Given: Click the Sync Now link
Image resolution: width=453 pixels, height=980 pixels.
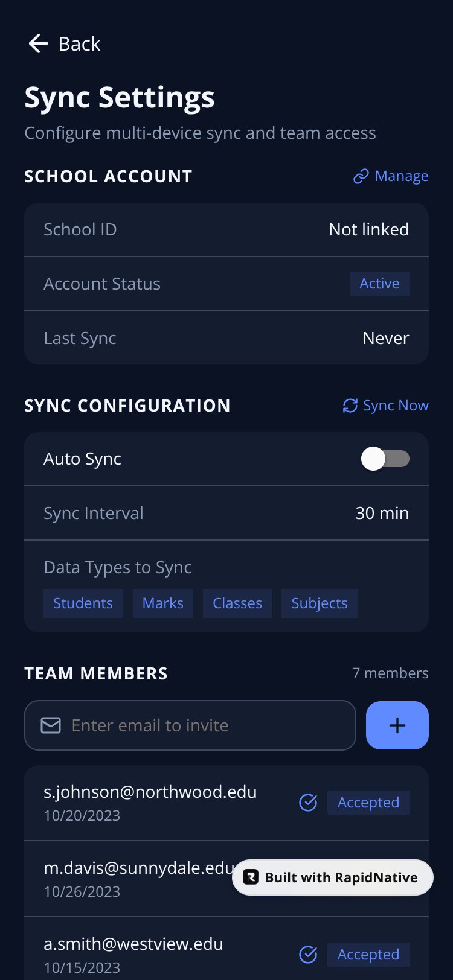Looking at the screenshot, I should (x=396, y=406).
